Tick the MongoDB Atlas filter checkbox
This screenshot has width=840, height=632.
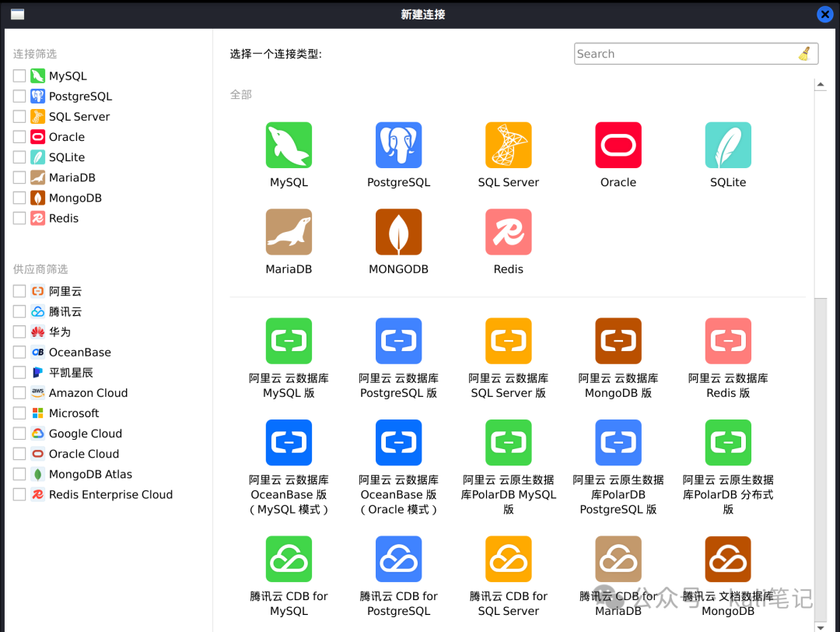point(19,475)
